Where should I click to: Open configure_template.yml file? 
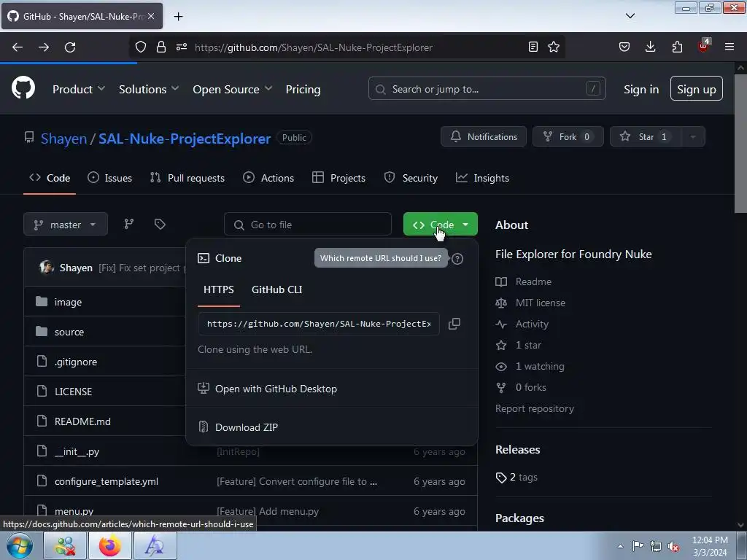[107, 481]
